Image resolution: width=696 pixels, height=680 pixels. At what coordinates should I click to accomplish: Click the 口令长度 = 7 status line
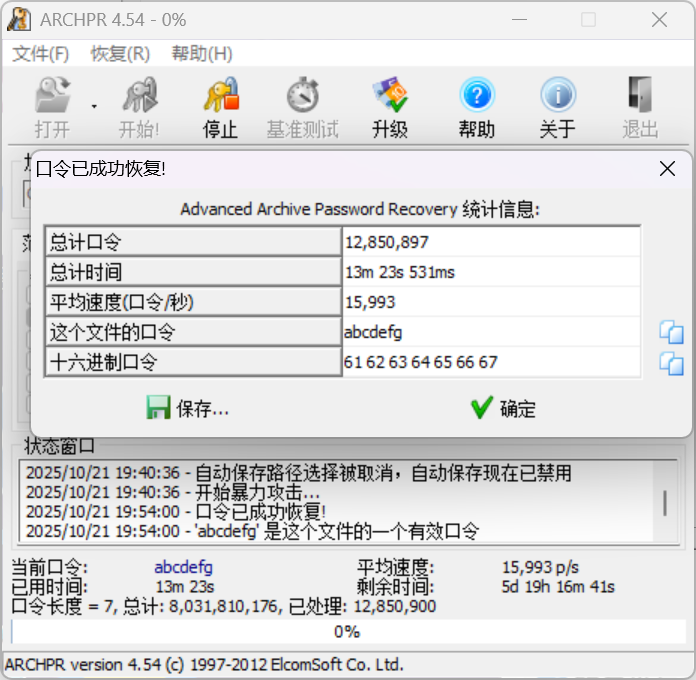(224, 606)
